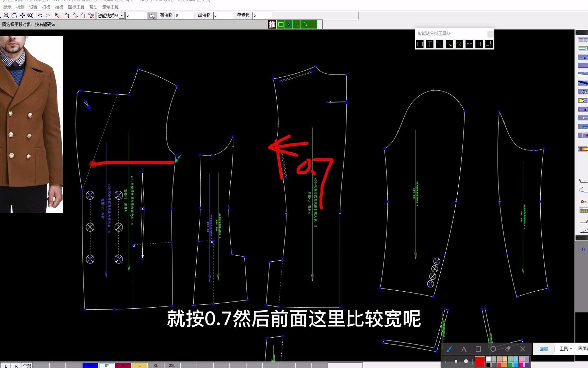Click the undo arrow icon
This screenshot has width=588, height=368.
pyautogui.click(x=40, y=15)
